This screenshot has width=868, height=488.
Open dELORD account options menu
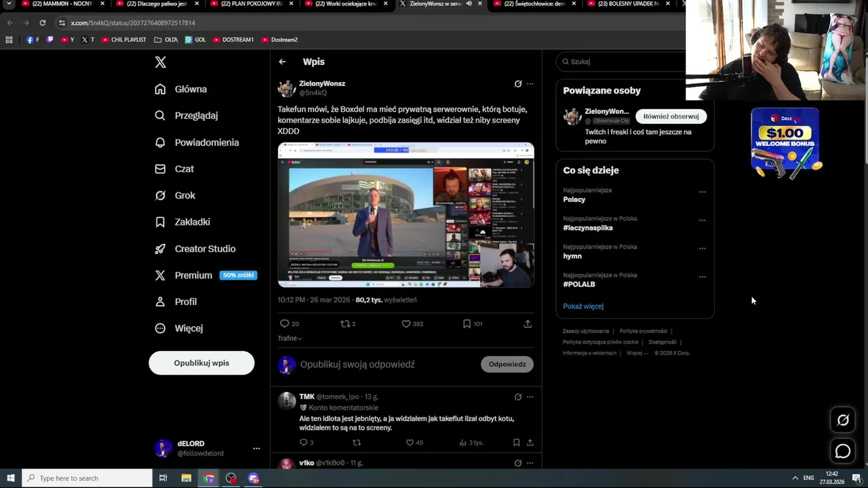point(256,448)
